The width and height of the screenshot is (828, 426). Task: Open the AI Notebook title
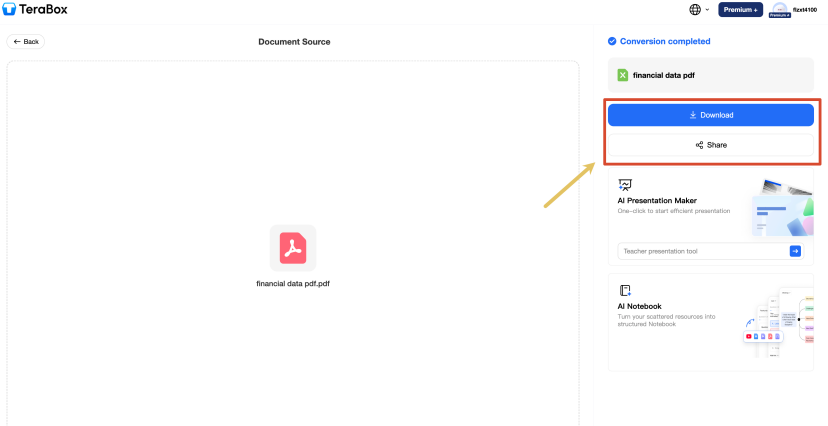[639, 306]
